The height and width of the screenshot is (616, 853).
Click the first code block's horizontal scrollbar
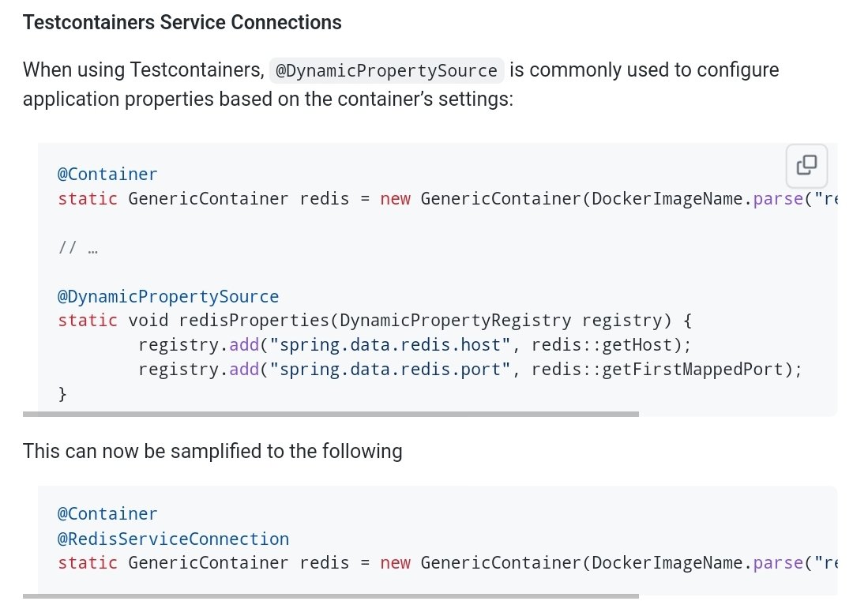(x=331, y=414)
